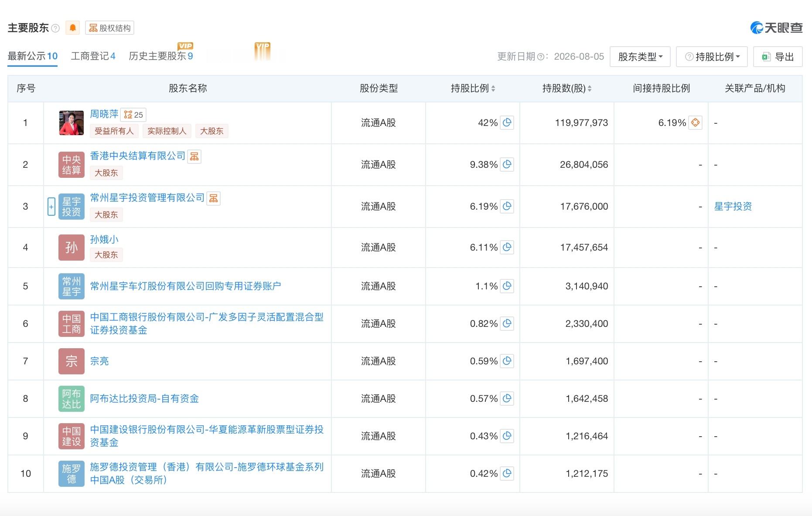Open 香港中央结算有限公司 link

pyautogui.click(x=138, y=156)
